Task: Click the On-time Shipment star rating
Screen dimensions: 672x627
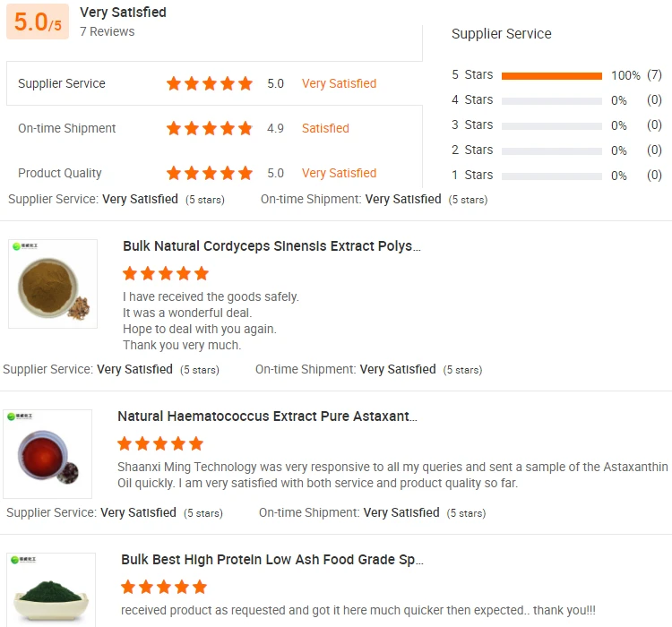Action: pos(210,128)
